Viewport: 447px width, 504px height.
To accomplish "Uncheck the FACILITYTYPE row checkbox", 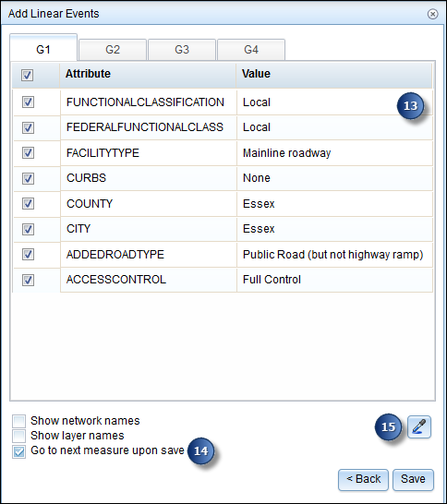I will [x=28, y=152].
